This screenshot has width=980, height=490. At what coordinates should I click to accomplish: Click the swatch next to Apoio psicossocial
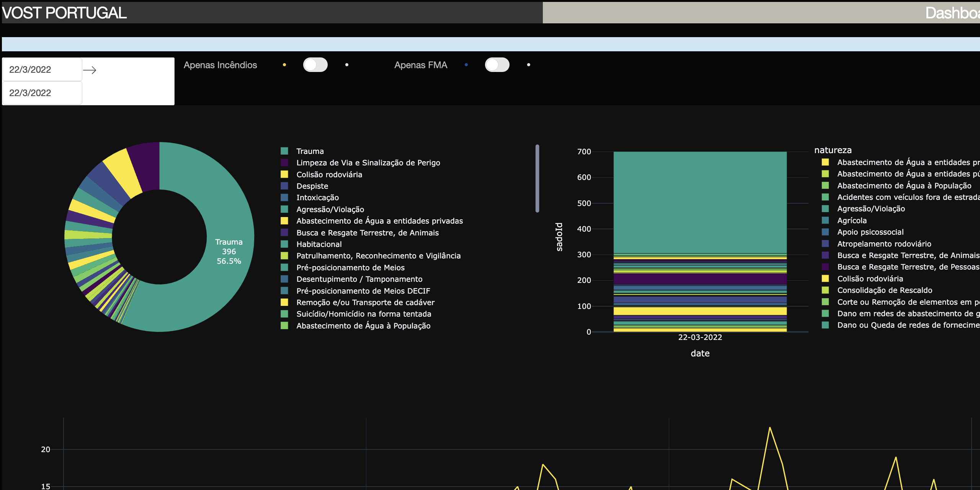[825, 232]
